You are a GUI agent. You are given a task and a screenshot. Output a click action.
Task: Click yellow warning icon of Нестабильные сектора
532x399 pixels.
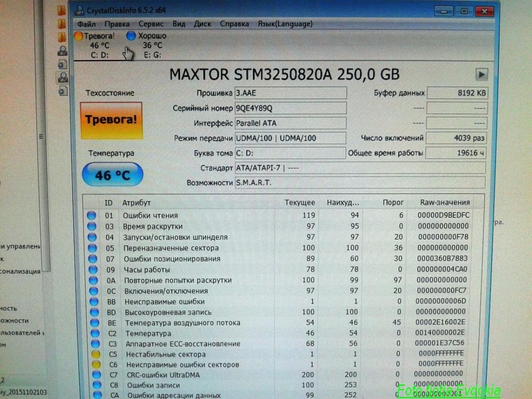[95, 354]
